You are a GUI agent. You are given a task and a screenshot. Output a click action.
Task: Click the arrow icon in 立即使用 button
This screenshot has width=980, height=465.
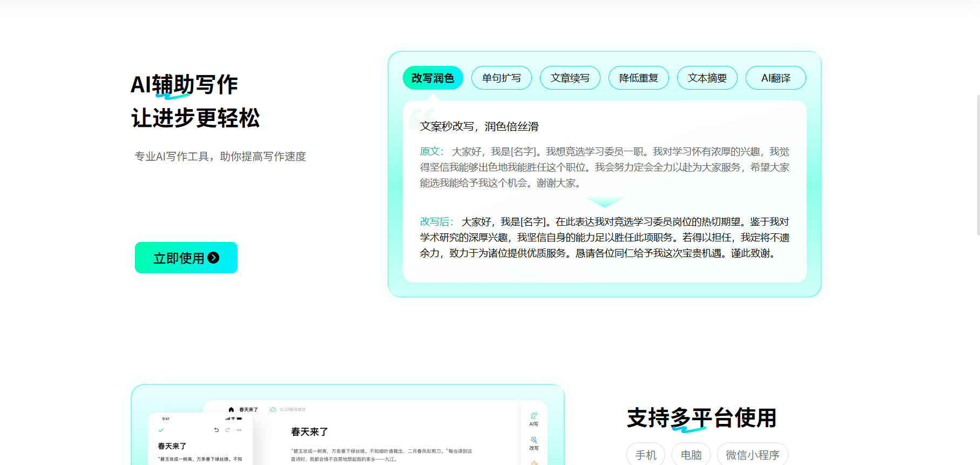pyautogui.click(x=213, y=258)
